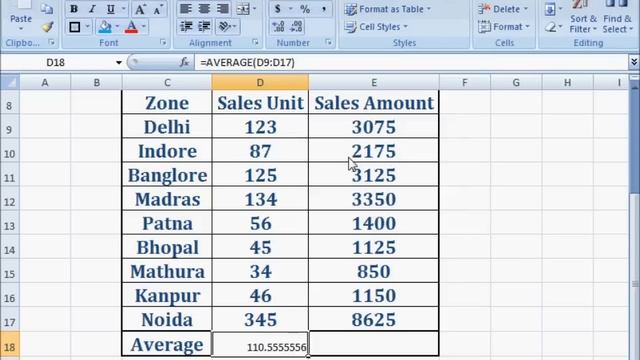
Task: Open Delete cells menu
Action: pos(503,9)
